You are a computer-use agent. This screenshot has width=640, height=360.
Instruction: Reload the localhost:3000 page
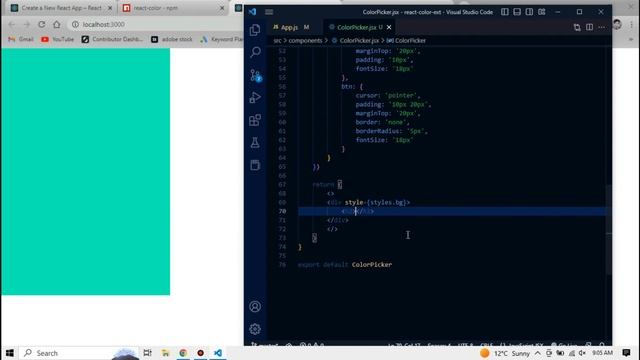click(42, 24)
